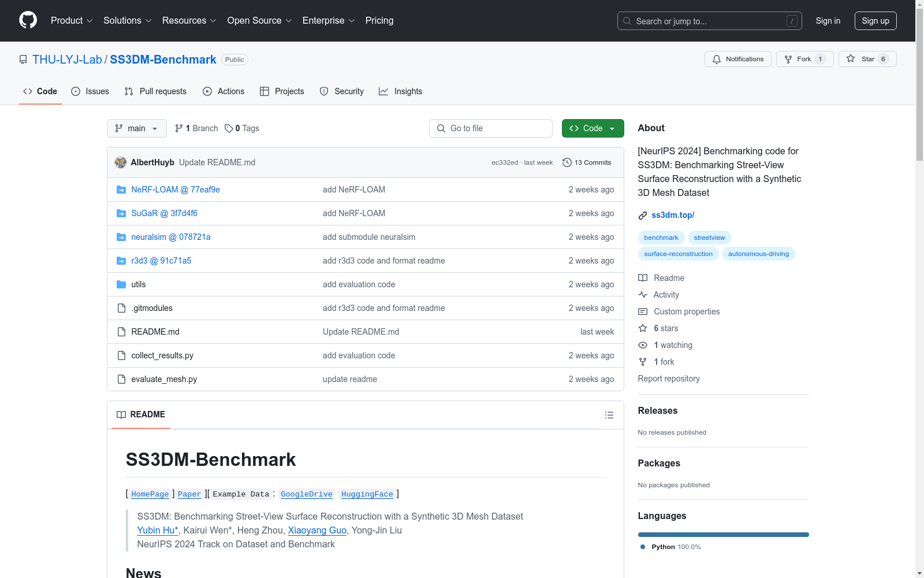Open the NeRF-LOAM submodule folder icon
This screenshot has height=578, width=924.
coord(121,190)
